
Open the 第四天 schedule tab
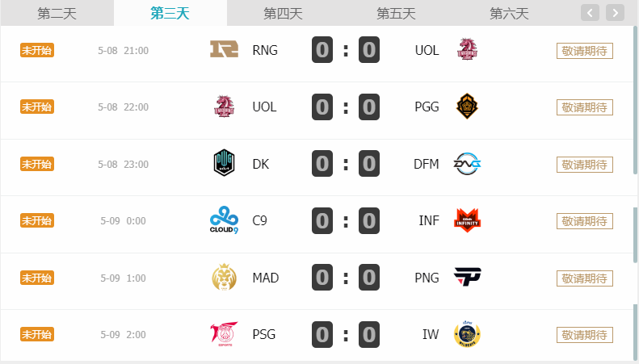tap(283, 13)
